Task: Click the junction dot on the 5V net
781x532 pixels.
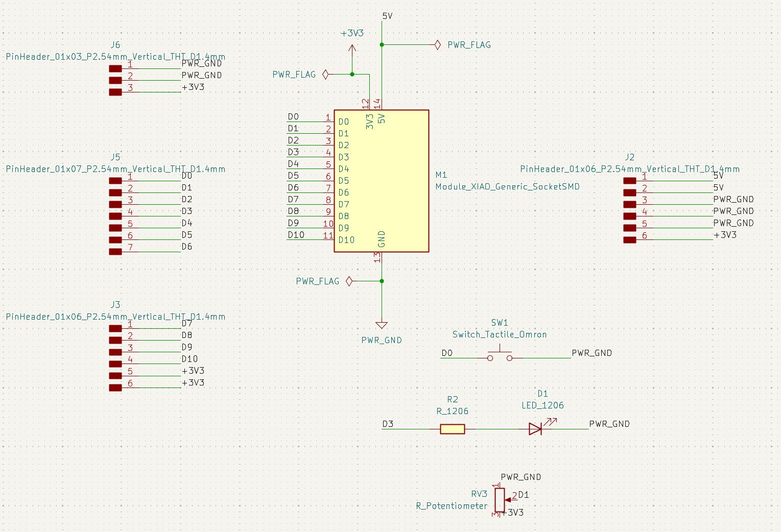Action: (x=382, y=45)
